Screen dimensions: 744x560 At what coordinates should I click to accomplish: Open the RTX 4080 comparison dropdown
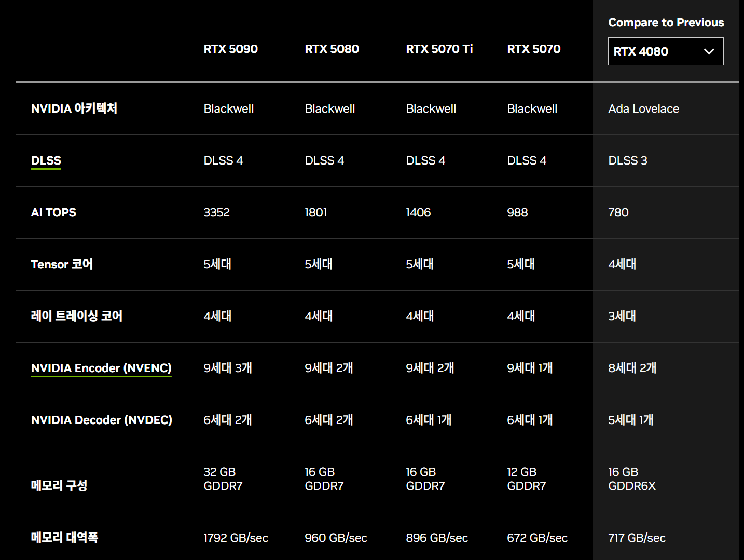point(666,51)
